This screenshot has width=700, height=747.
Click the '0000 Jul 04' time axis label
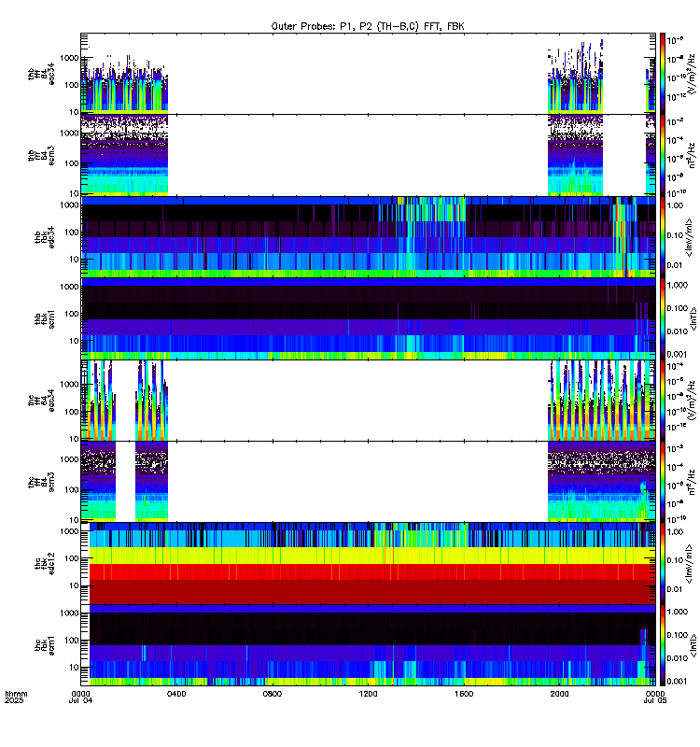[x=81, y=697]
